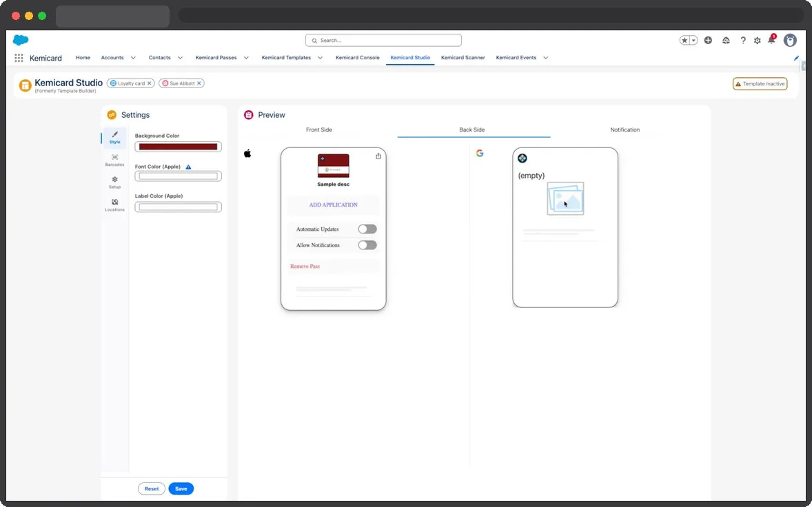Expand the Accounts tab dropdown chevron

coord(133,58)
